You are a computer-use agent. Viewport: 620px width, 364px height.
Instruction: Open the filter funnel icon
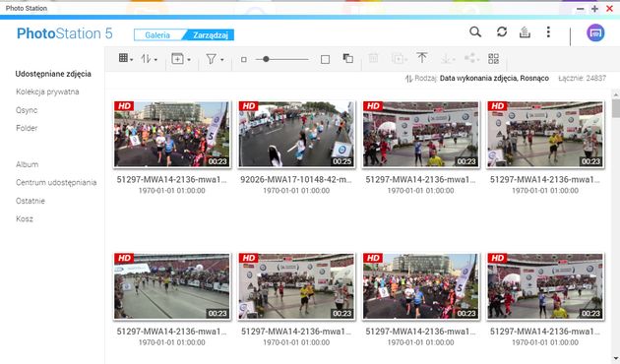[x=212, y=59]
